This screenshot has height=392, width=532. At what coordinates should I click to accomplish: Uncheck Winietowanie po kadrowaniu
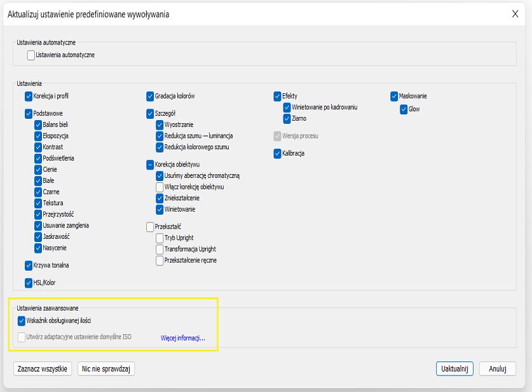[x=287, y=107]
